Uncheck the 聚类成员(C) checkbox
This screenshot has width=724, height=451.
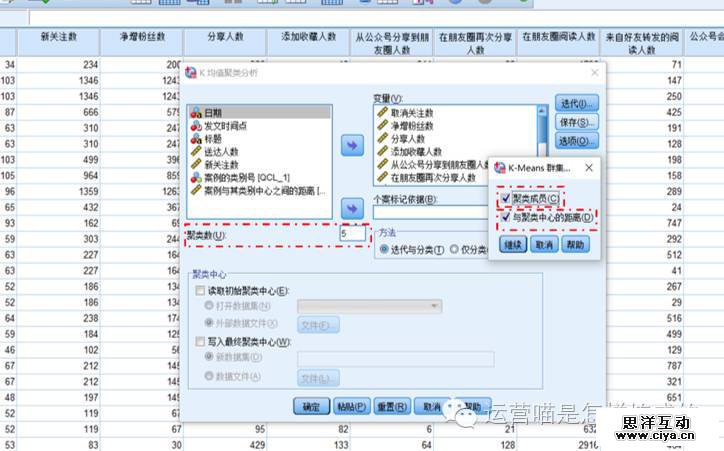[506, 198]
